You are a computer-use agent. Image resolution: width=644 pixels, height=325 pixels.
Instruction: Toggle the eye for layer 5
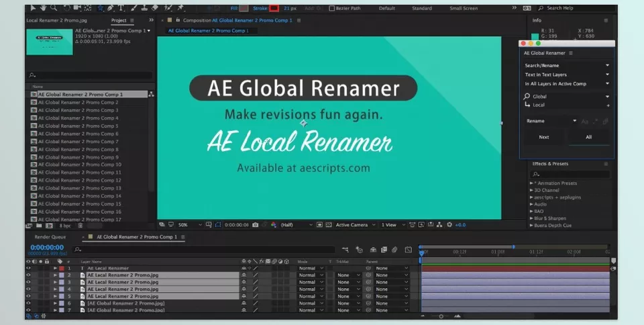tap(28, 296)
